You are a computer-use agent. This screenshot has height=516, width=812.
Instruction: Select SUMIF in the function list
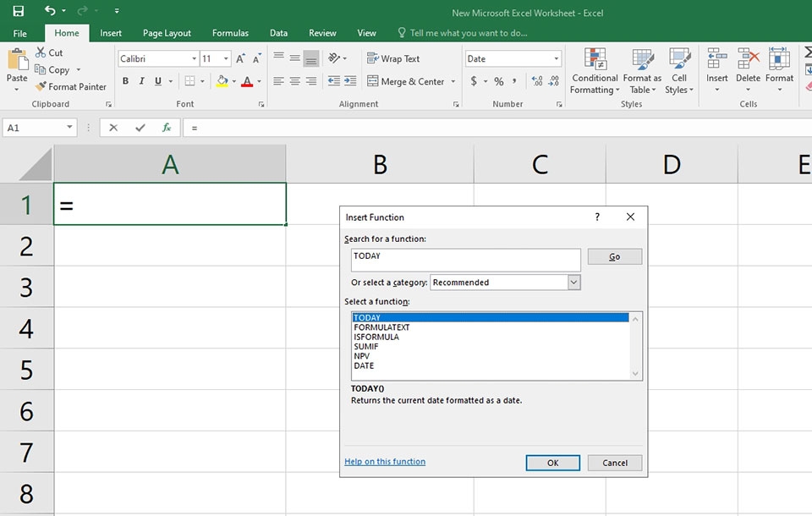[365, 347]
